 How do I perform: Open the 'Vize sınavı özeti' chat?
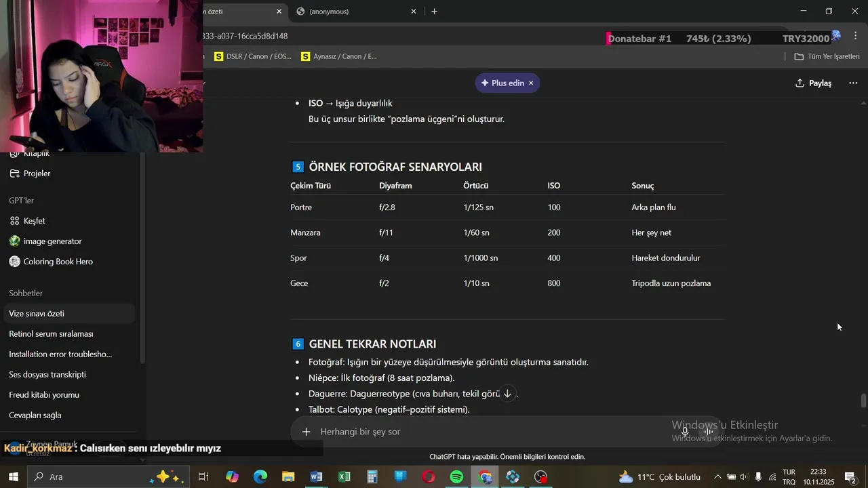[68, 314]
